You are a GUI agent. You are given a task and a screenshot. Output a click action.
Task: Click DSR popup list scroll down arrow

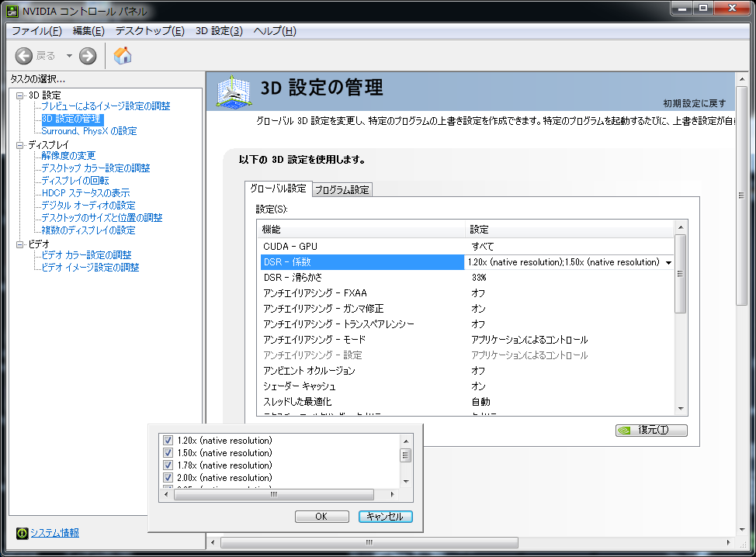click(406, 481)
